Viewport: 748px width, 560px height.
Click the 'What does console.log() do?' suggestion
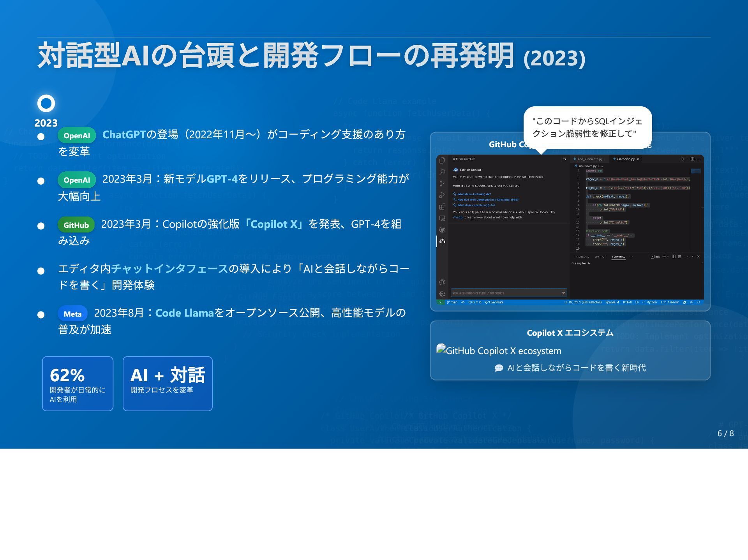click(474, 205)
